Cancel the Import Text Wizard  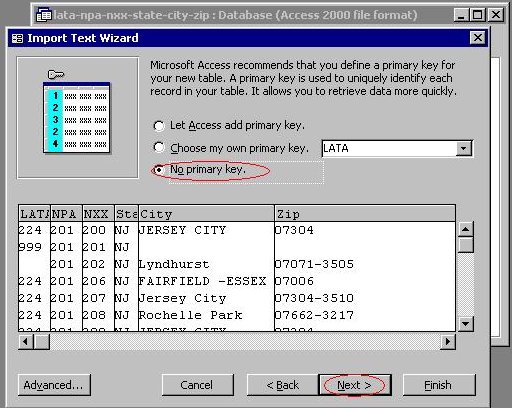[197, 385]
